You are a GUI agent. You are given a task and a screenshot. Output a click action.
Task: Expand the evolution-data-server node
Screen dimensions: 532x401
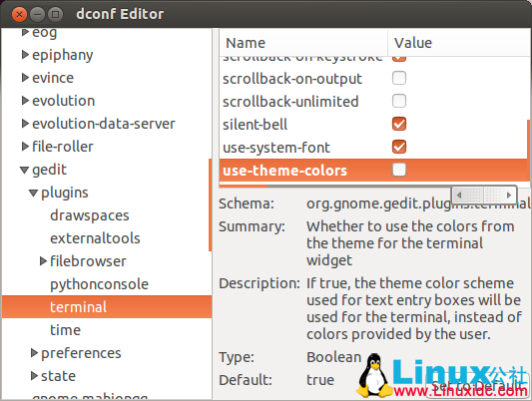[x=25, y=124]
